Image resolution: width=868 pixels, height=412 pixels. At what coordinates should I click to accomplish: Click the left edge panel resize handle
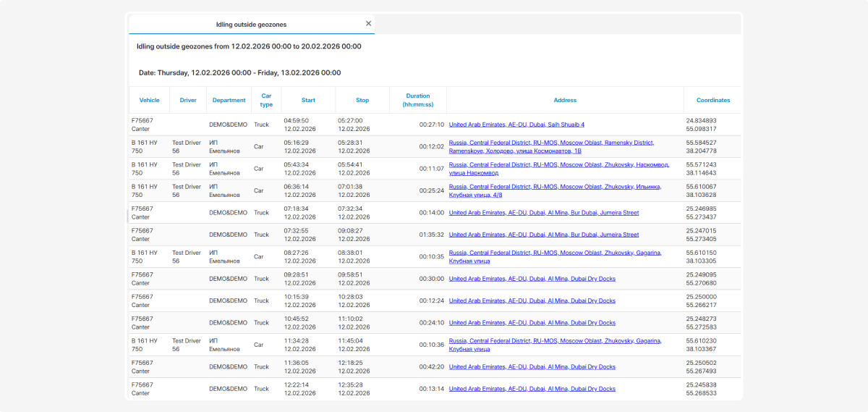127,216
